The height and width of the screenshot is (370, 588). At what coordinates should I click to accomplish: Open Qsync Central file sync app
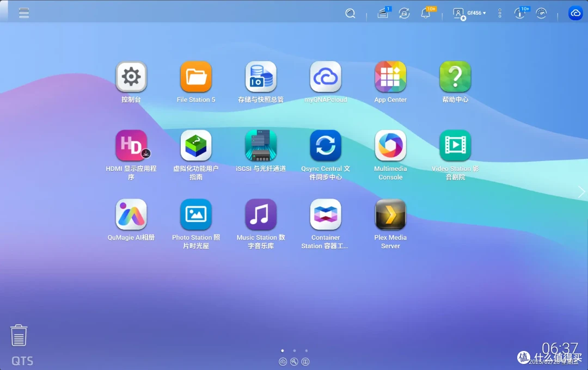click(x=326, y=145)
